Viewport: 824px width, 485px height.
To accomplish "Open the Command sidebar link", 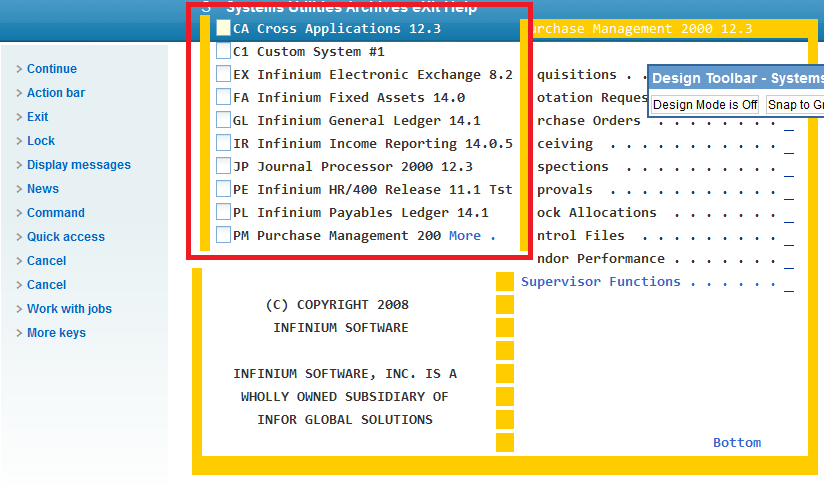I will [56, 213].
